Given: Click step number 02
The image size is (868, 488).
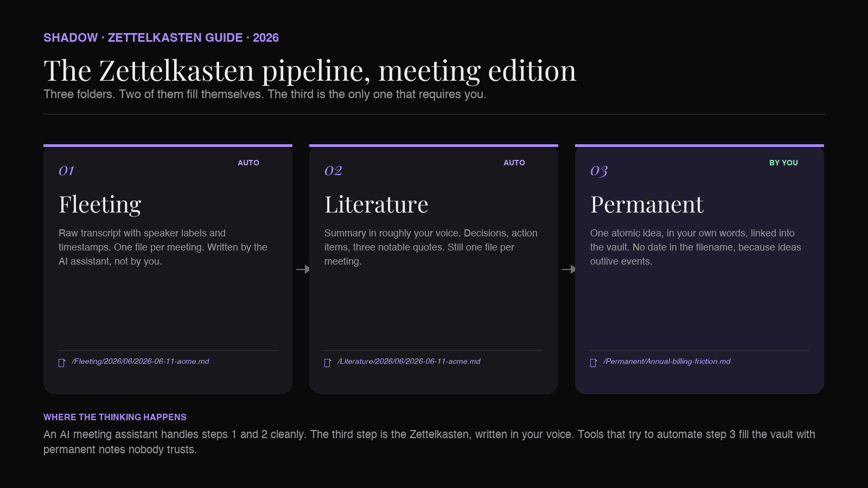Looking at the screenshot, I should (x=333, y=171).
